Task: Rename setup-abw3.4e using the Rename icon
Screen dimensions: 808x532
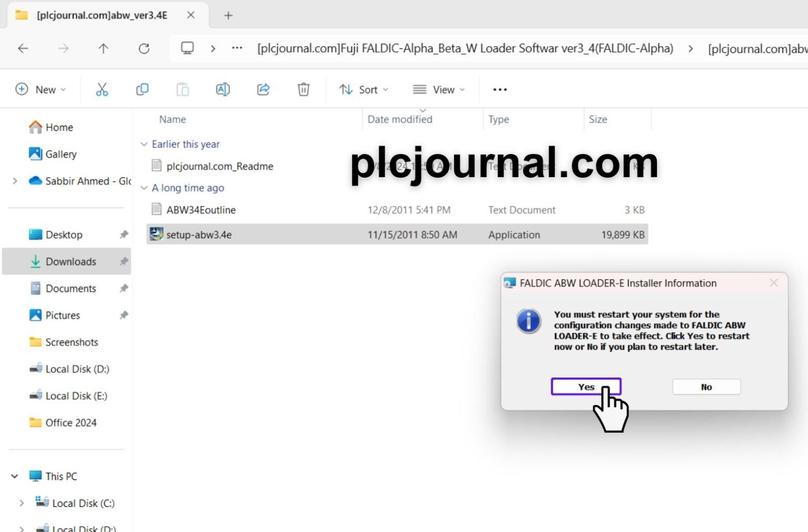Action: (x=223, y=89)
